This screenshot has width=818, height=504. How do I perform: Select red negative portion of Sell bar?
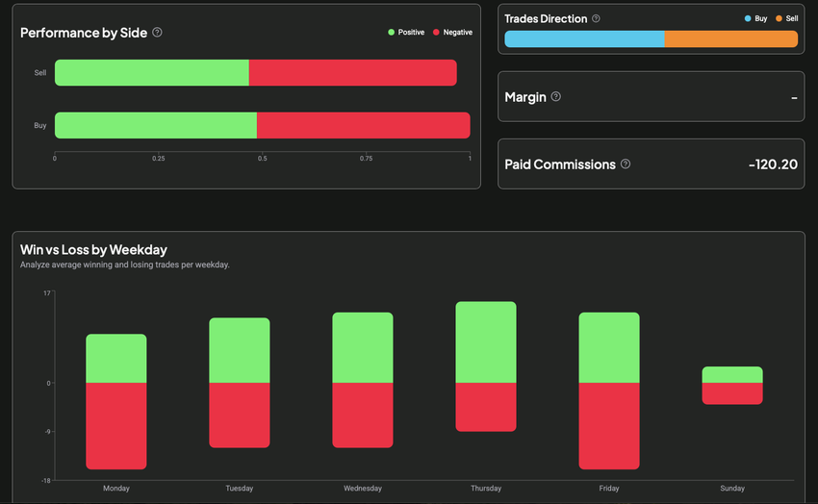(x=352, y=73)
